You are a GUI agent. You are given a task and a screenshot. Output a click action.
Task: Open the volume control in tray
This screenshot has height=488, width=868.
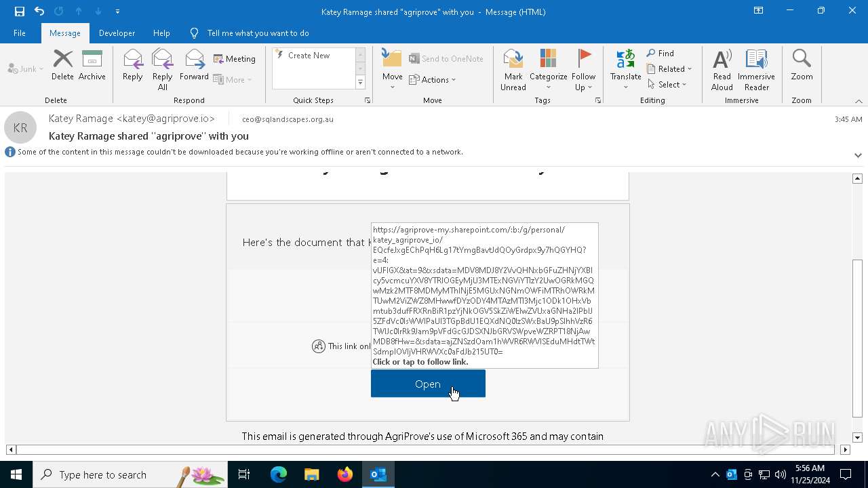[x=781, y=474]
